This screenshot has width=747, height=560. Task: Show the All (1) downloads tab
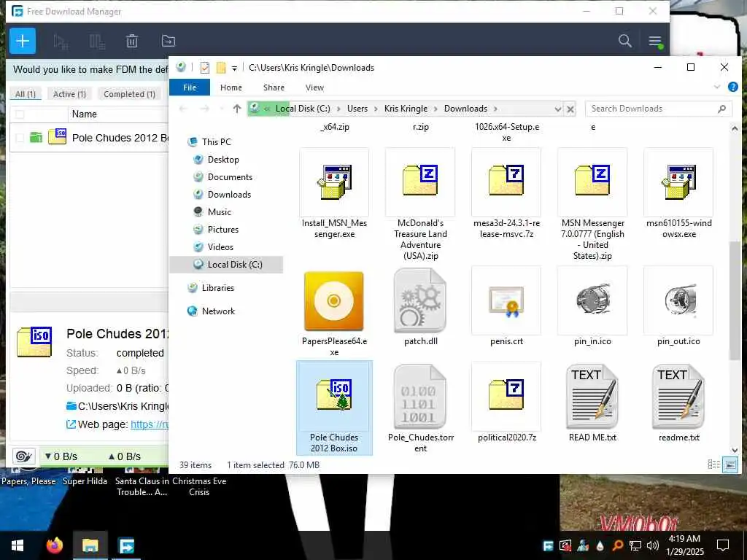click(x=26, y=94)
